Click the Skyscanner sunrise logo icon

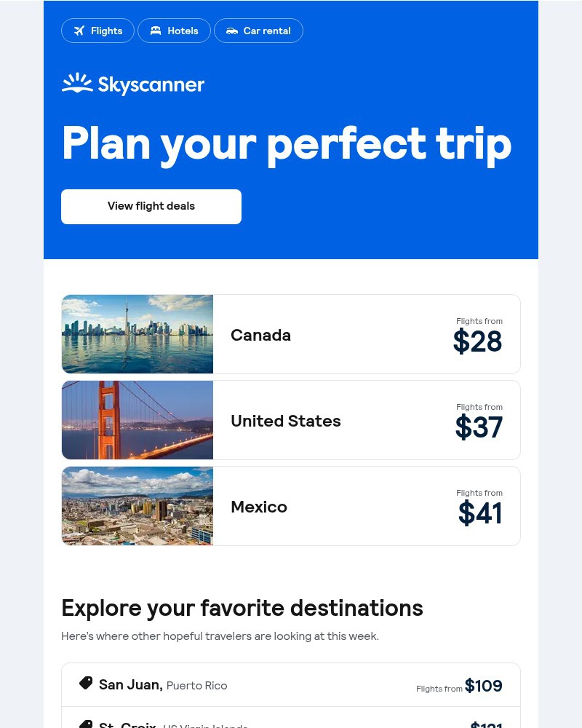coord(77,83)
